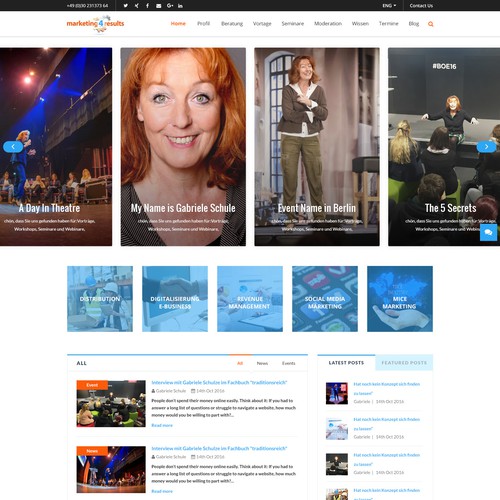Open the Termine menu item
The image size is (500, 500).
pyautogui.click(x=389, y=23)
